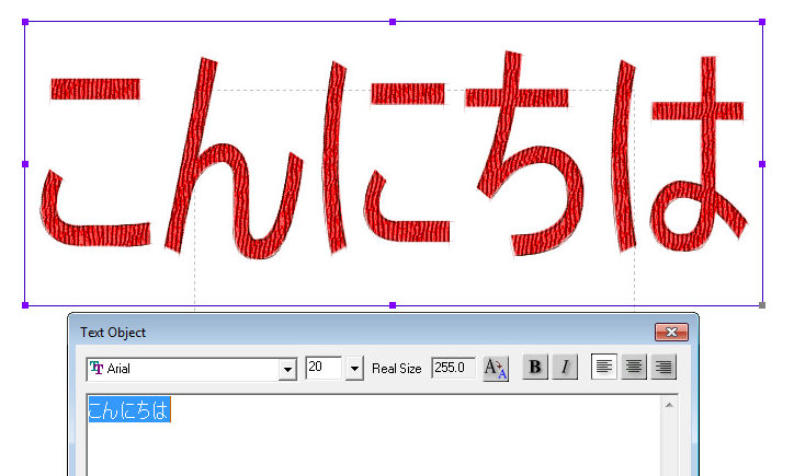Screen dimensions: 794x476
Task: Click the bottom-center selection handle
Action: click(x=392, y=305)
